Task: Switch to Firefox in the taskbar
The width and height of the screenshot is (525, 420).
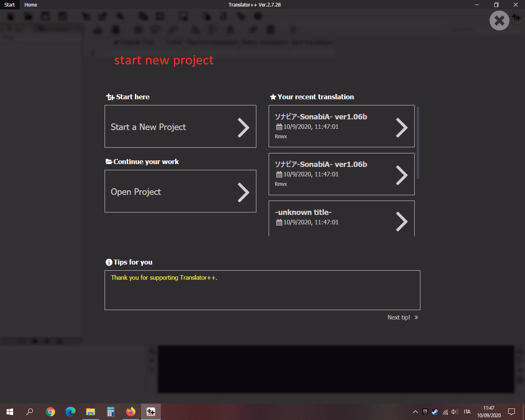Action: tap(131, 412)
